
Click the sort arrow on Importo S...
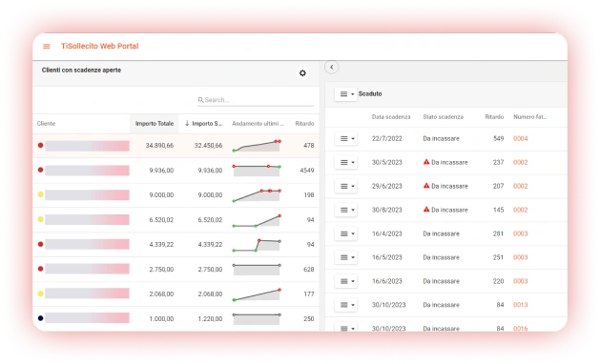187,123
